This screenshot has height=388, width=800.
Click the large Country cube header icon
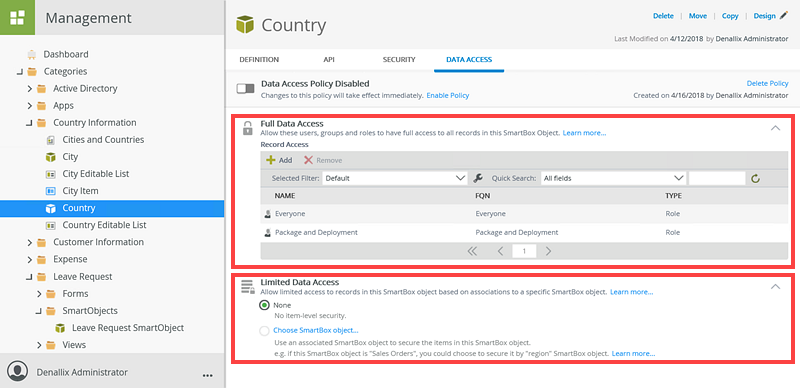(245, 25)
